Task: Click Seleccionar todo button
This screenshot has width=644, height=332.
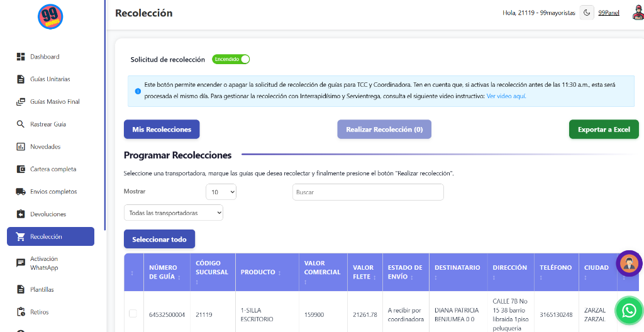Action: point(159,240)
